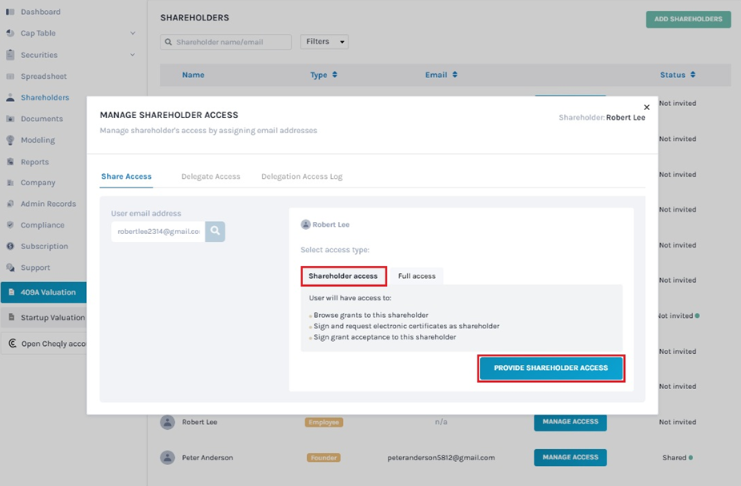
Task: Click the user email address field
Action: (158, 231)
